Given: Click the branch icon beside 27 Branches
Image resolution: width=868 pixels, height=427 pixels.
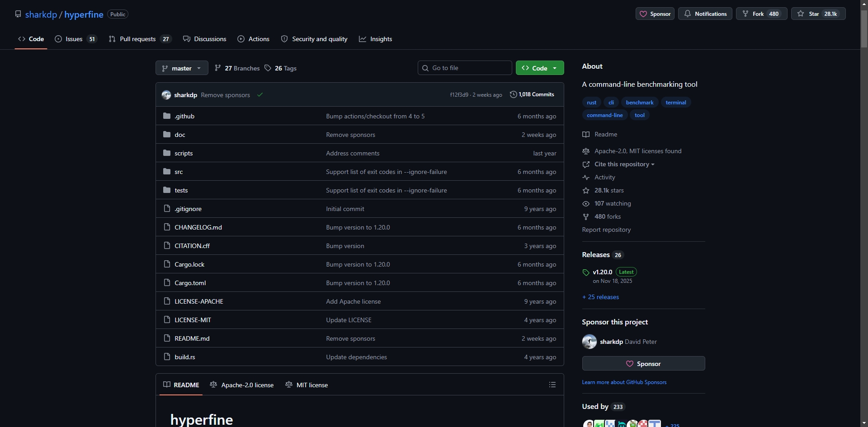Looking at the screenshot, I should [218, 68].
